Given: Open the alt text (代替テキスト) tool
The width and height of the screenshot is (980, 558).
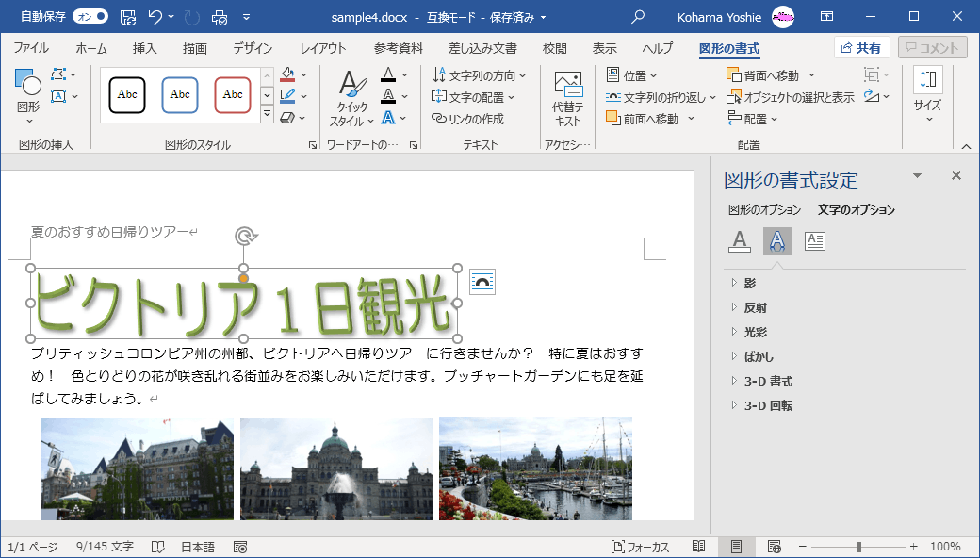Looking at the screenshot, I should click(x=567, y=98).
